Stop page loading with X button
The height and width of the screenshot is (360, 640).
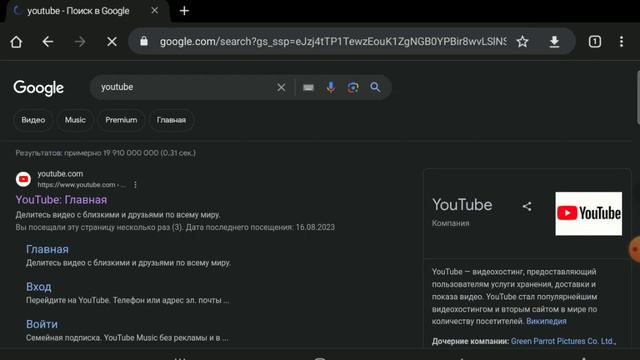click(112, 42)
